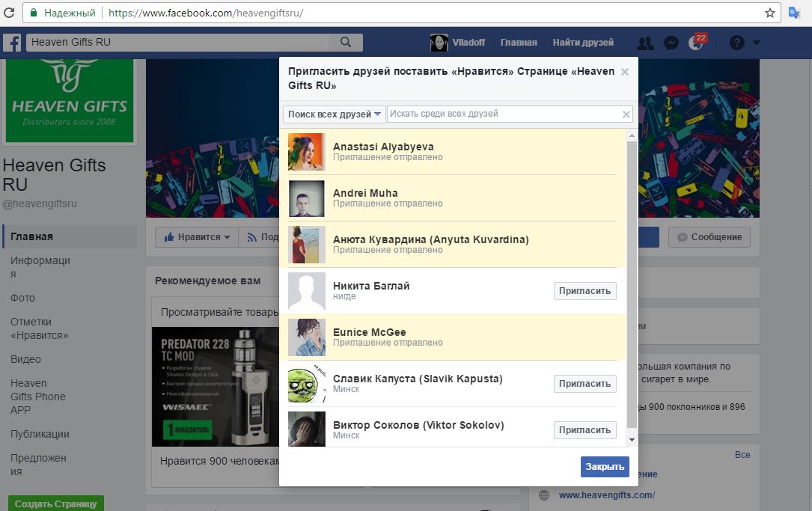Click the name Anastasi Alyabyeva
Image resolution: width=812 pixels, height=511 pixels.
(383, 147)
